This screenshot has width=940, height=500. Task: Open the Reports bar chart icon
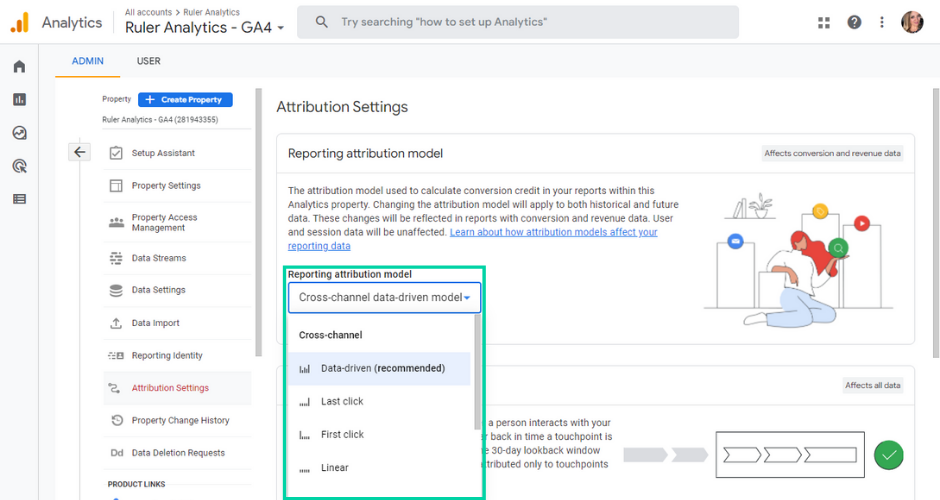coord(19,100)
